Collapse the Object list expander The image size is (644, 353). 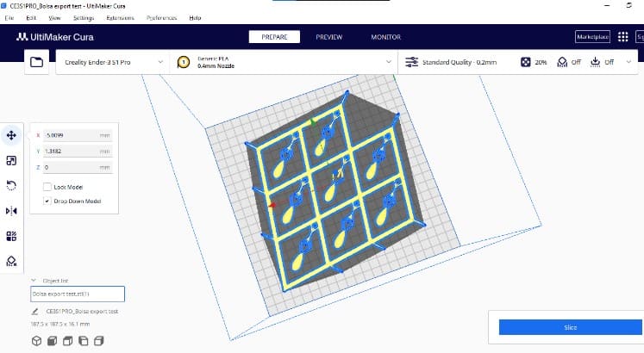click(x=34, y=281)
